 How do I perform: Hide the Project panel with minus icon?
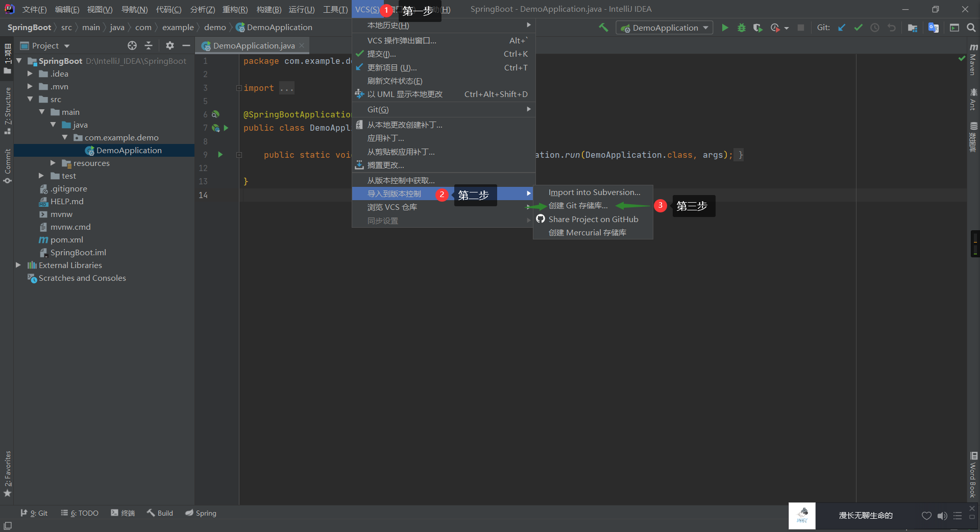coord(186,45)
